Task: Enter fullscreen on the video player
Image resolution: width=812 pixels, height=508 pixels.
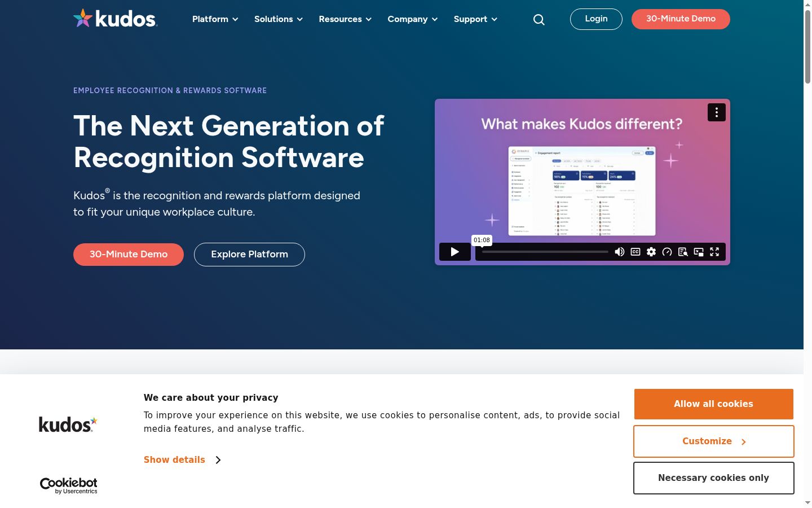Action: (x=714, y=252)
